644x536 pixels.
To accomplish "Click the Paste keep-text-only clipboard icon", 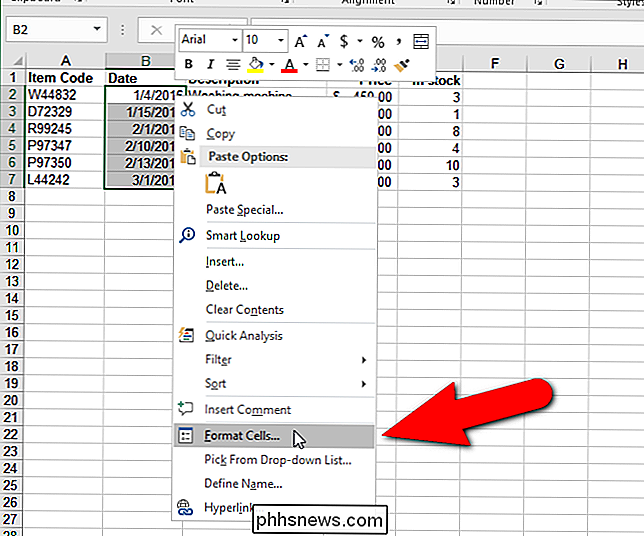I will (x=217, y=183).
